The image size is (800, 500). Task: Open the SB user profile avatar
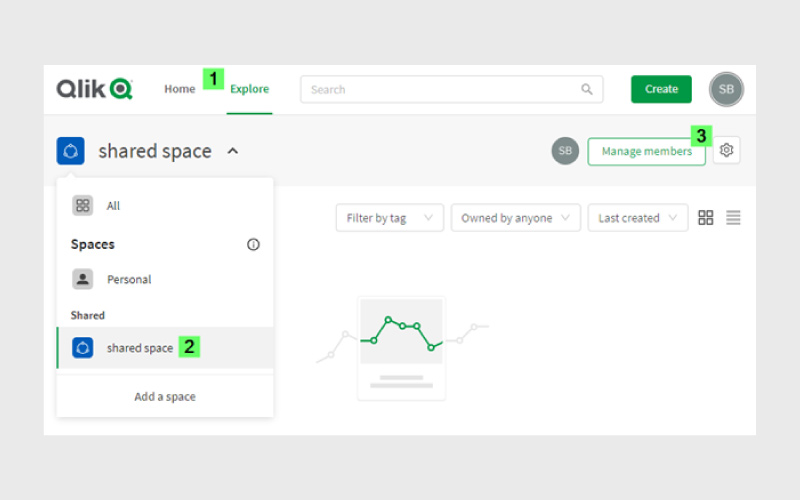tap(726, 89)
